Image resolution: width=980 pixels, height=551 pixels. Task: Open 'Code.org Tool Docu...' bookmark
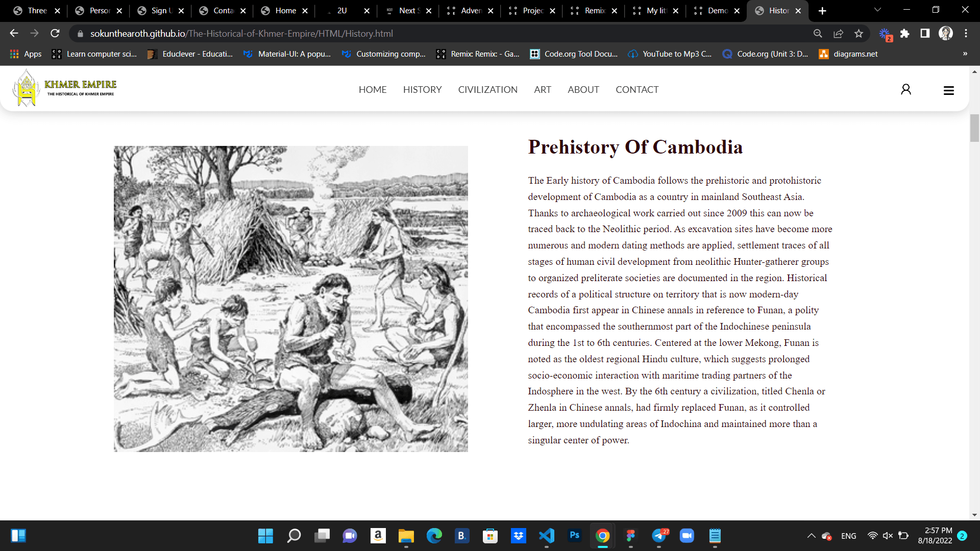(x=574, y=54)
